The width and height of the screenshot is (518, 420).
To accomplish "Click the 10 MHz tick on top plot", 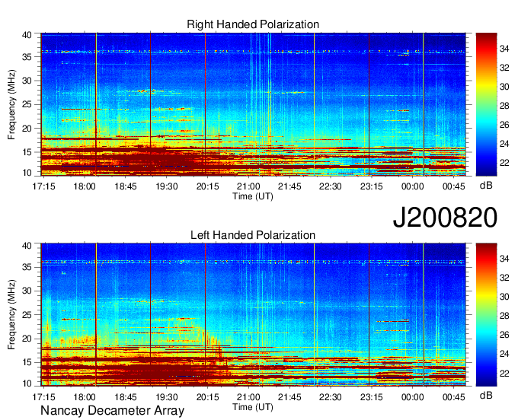I will (27, 173).
